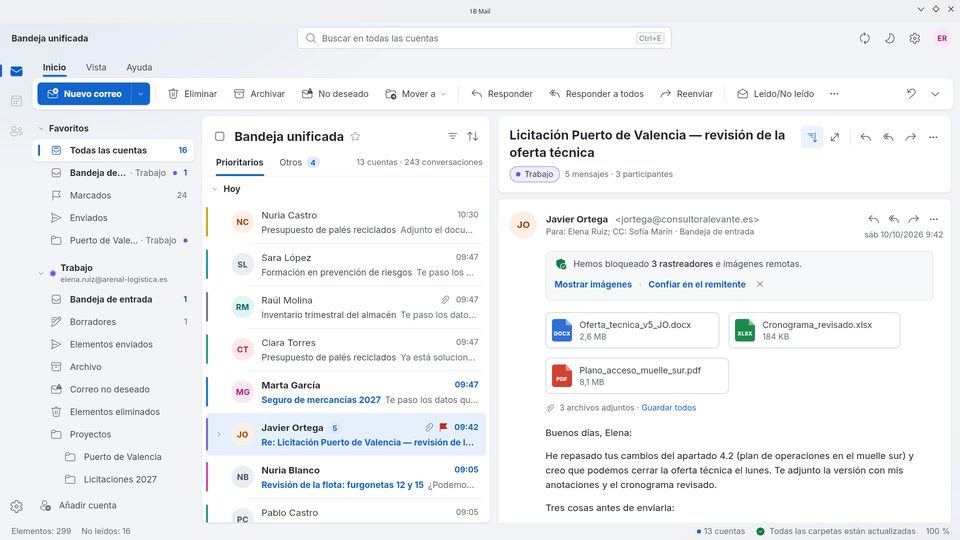Image resolution: width=960 pixels, height=540 pixels.
Task: Click Eliminar in the toolbar
Action: (x=192, y=94)
